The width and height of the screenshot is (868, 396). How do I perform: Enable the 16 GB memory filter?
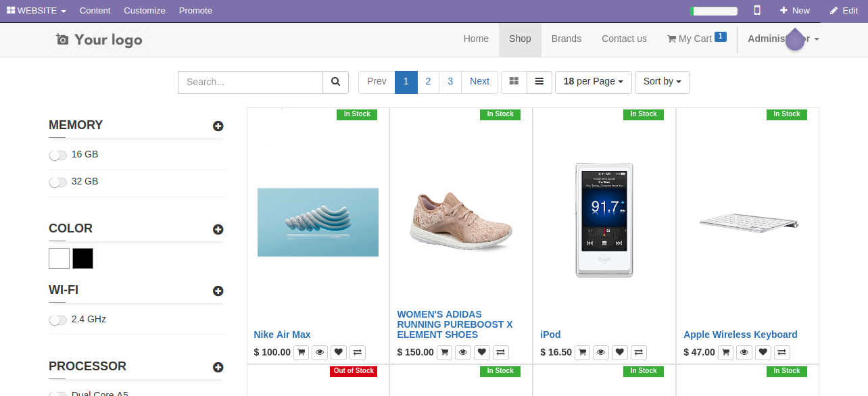(x=58, y=155)
